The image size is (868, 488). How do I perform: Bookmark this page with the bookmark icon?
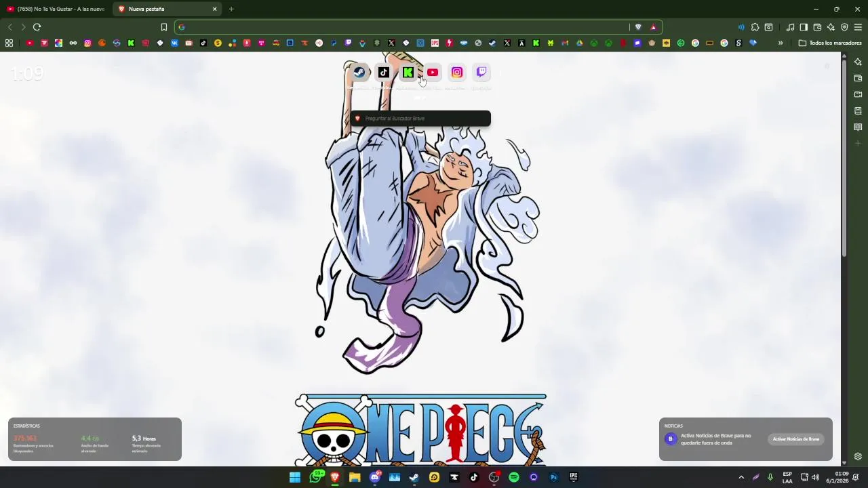click(x=163, y=27)
